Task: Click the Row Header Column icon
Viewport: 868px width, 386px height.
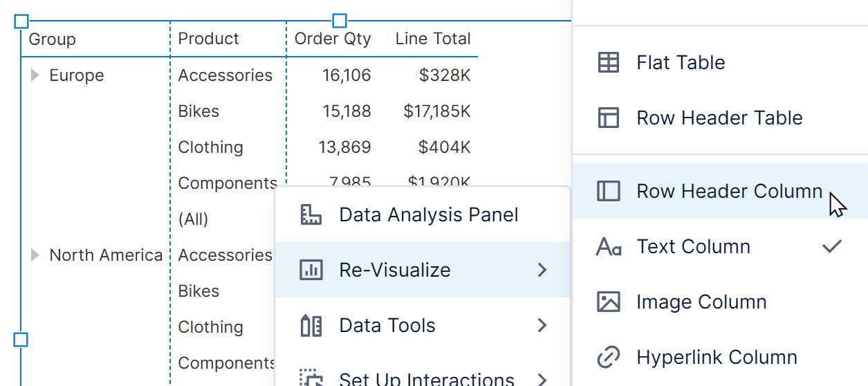Action: click(x=608, y=192)
